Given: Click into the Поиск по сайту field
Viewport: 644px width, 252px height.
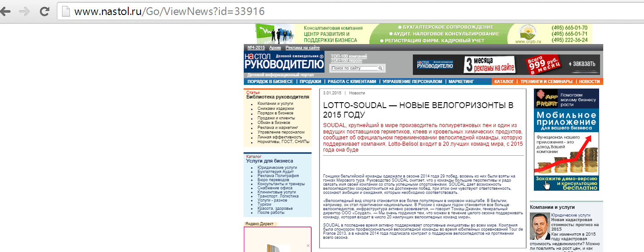Looking at the screenshot, I should pyautogui.click(x=354, y=68).
